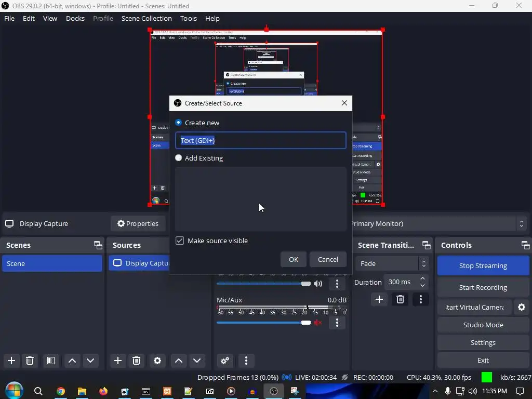Screen dimensions: 532x399
Task: Move scene down with the arrow icon
Action: pyautogui.click(x=90, y=361)
